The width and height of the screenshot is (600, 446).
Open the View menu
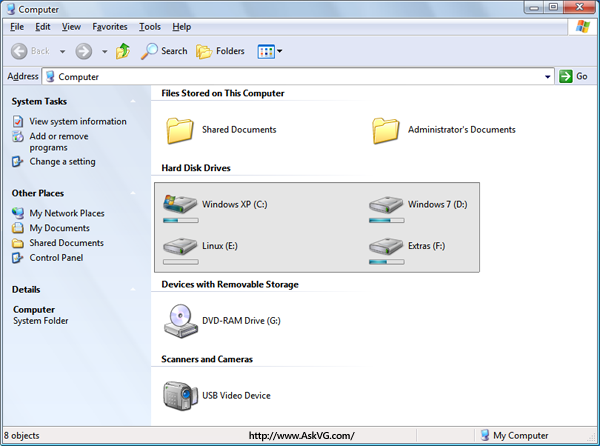coord(71,27)
